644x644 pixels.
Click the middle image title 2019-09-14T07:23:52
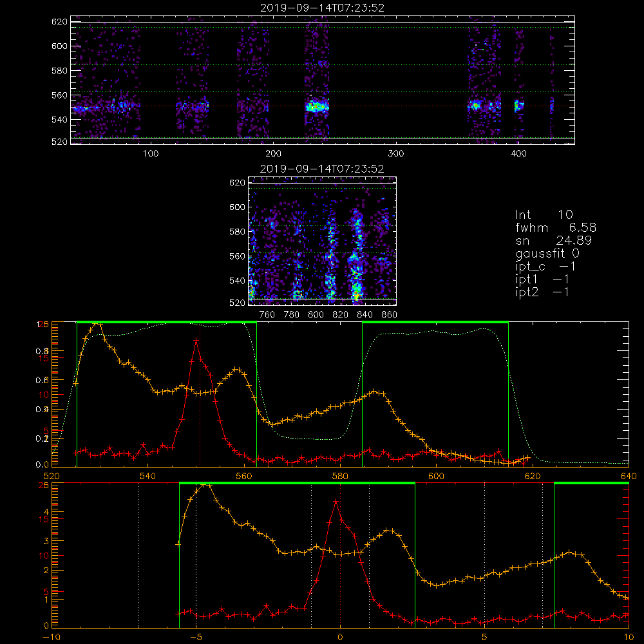[322, 169]
